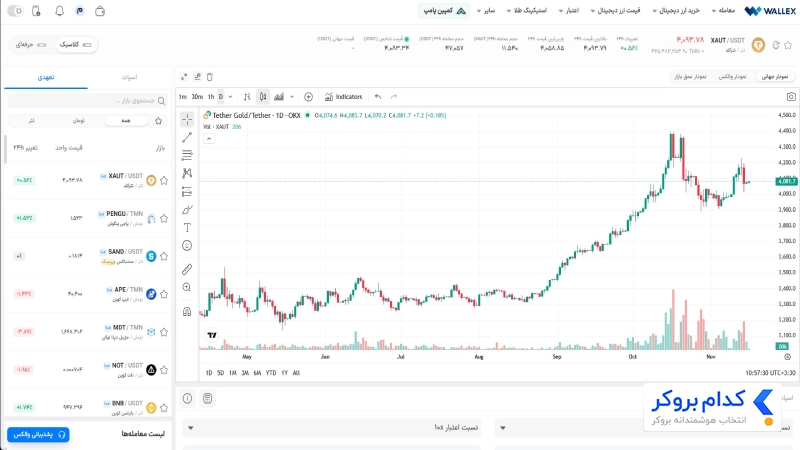
Task: Open the استیکینگ طلا dropdown
Action: coord(527,11)
